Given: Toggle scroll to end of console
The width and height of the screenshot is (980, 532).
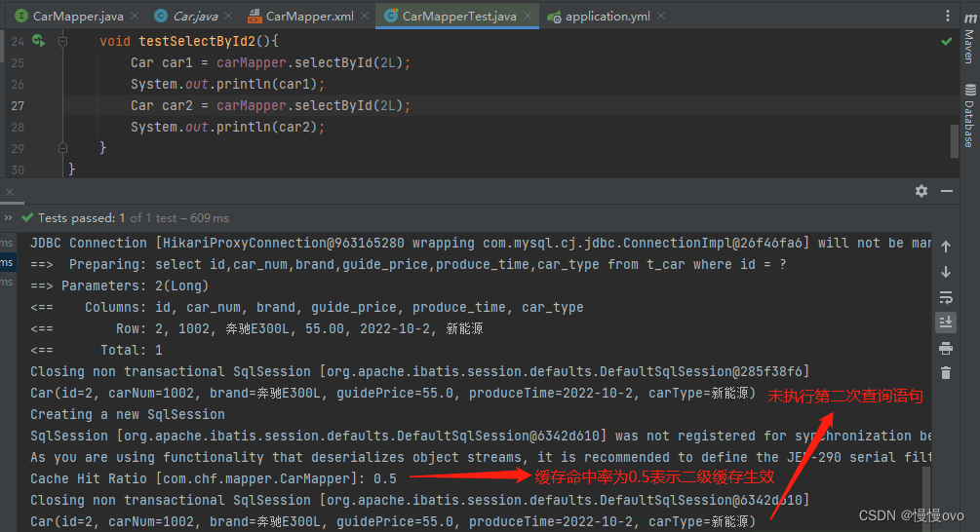Looking at the screenshot, I should (x=946, y=323).
